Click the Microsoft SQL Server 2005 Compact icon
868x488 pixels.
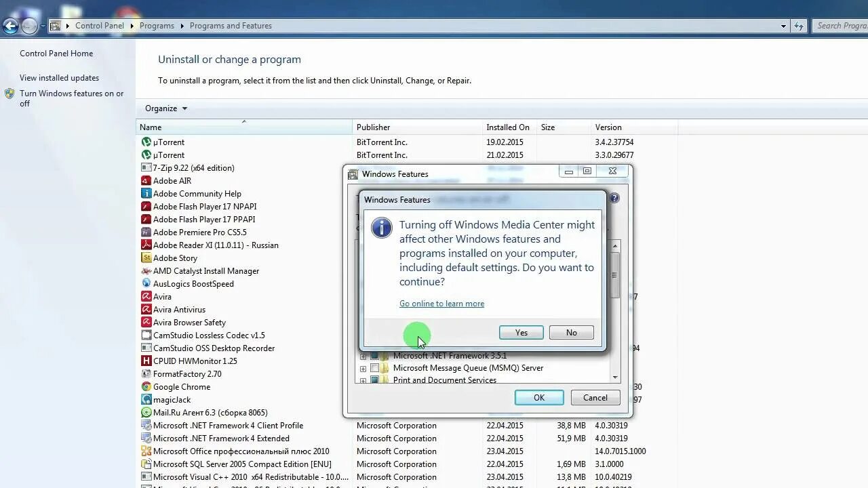click(146, 464)
